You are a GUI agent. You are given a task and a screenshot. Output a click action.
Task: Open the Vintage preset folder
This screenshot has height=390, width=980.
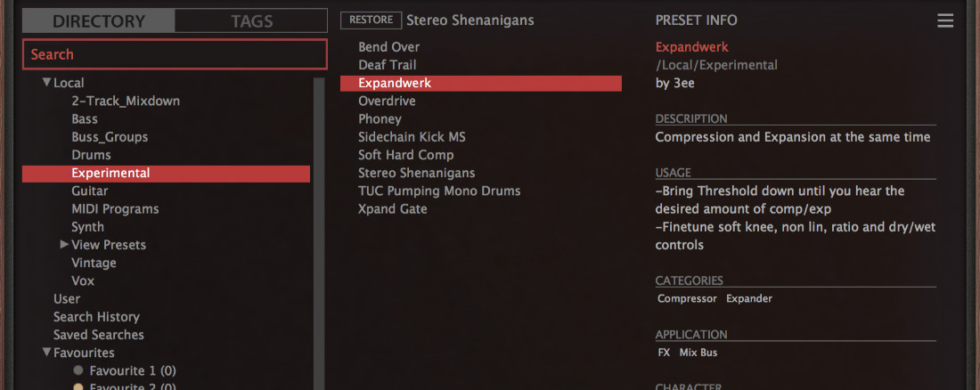point(94,263)
